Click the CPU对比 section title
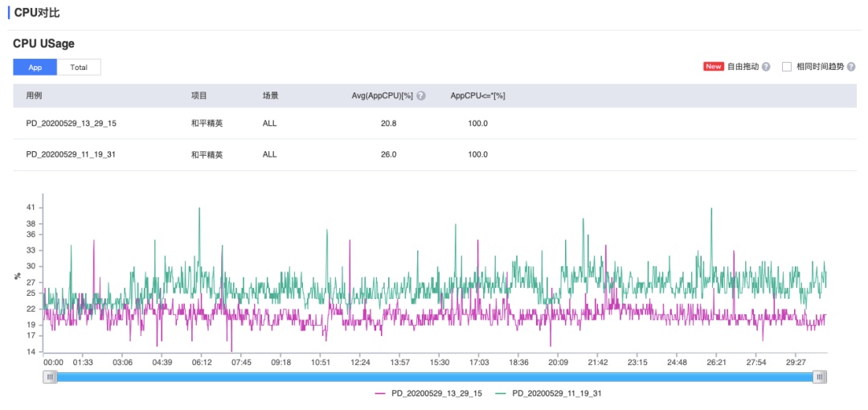Viewport: 868px width, 410px height. coord(36,13)
